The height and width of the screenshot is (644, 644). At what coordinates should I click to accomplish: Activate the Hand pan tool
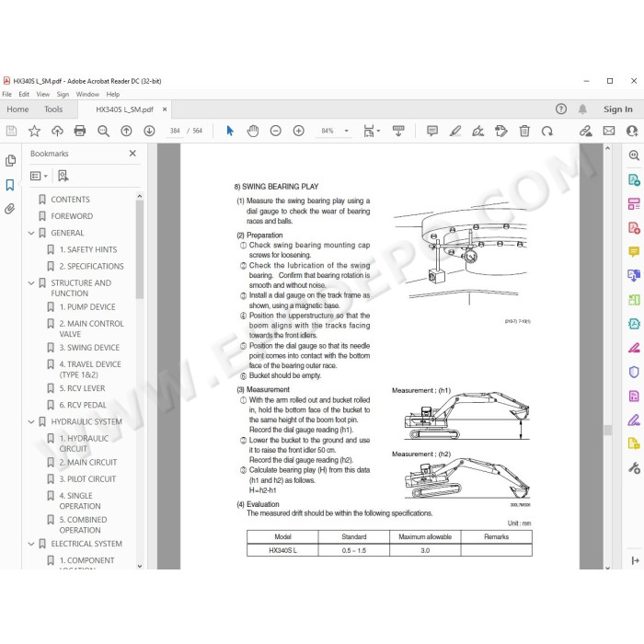(x=253, y=131)
